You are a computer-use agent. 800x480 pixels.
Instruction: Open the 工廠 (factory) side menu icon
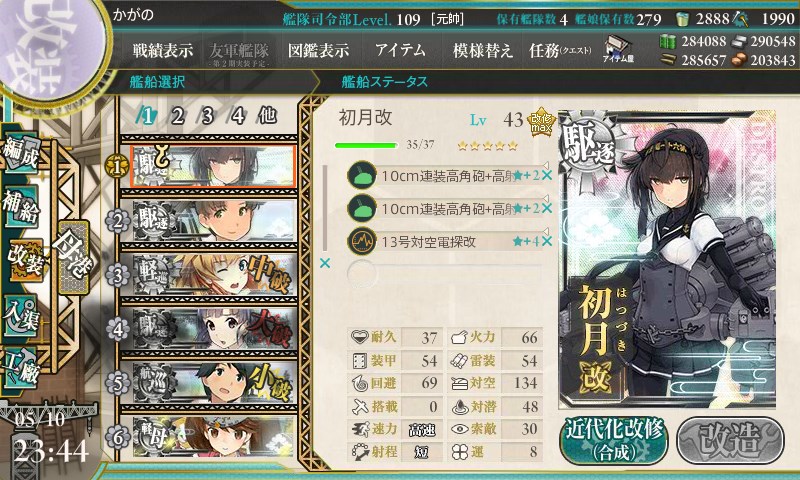(x=20, y=368)
